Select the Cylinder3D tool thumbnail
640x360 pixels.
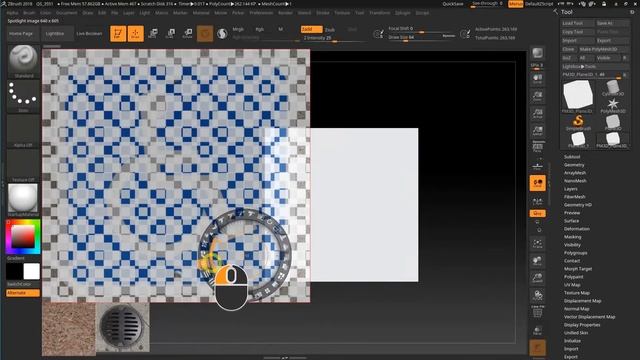pyautogui.click(x=613, y=88)
